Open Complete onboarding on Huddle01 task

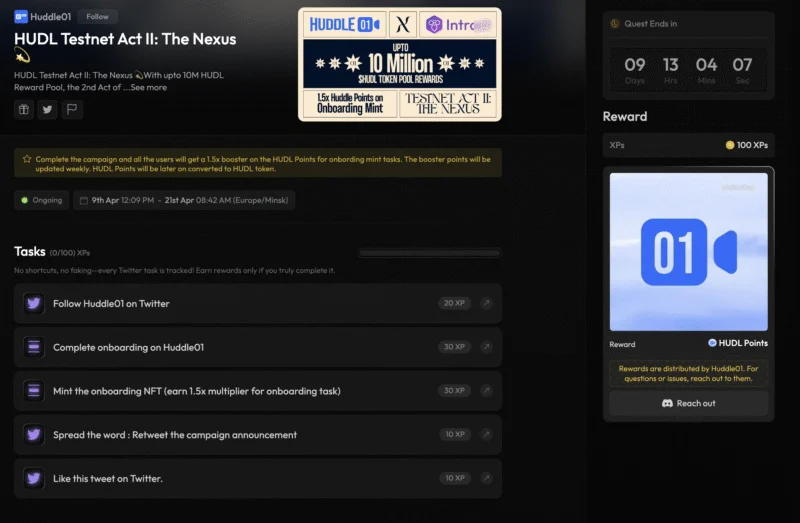coord(258,347)
